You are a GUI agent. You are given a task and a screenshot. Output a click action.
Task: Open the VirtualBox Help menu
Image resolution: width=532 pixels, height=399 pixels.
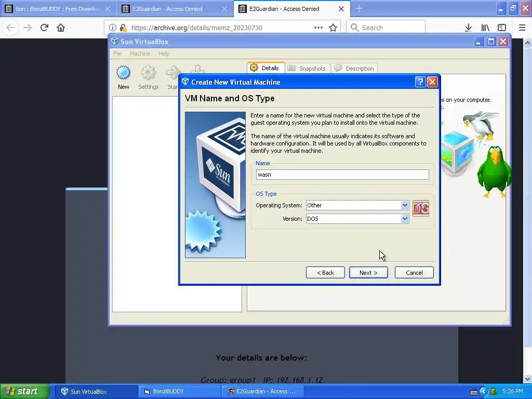164,54
